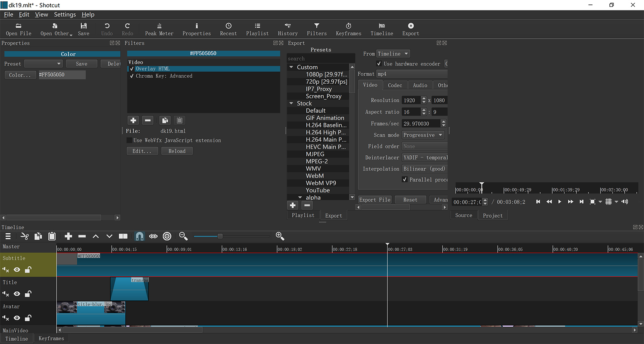Screen dimensions: 644x344
Task: Save the project with the Save icon
Action: pyautogui.click(x=84, y=29)
